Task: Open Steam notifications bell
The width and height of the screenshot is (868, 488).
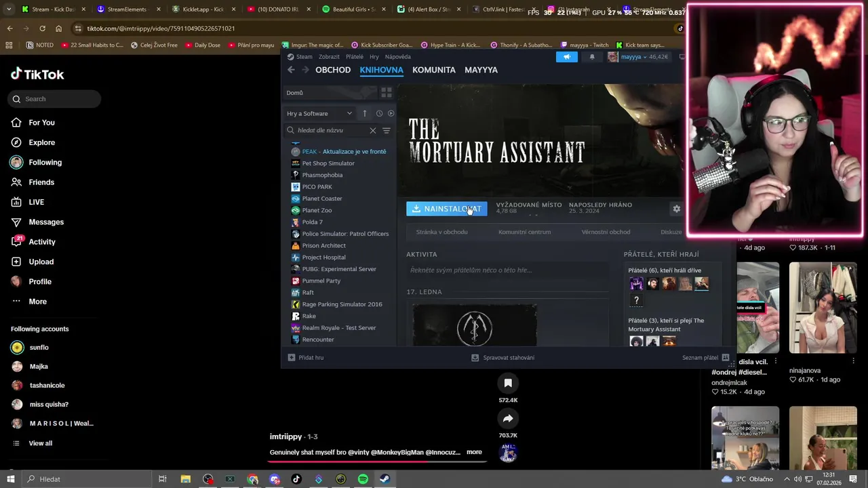Action: tap(592, 57)
